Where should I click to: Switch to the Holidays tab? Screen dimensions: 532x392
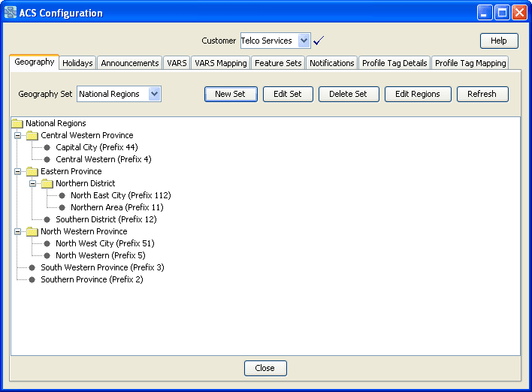coord(77,63)
